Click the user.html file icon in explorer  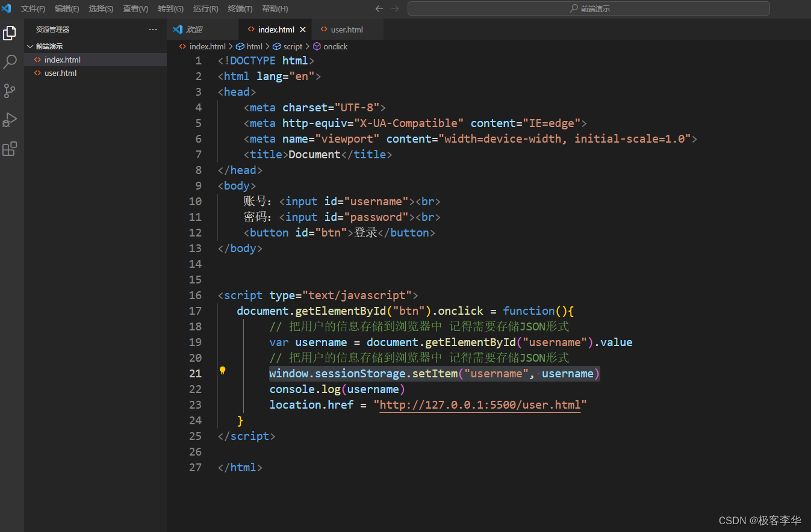pyautogui.click(x=37, y=73)
